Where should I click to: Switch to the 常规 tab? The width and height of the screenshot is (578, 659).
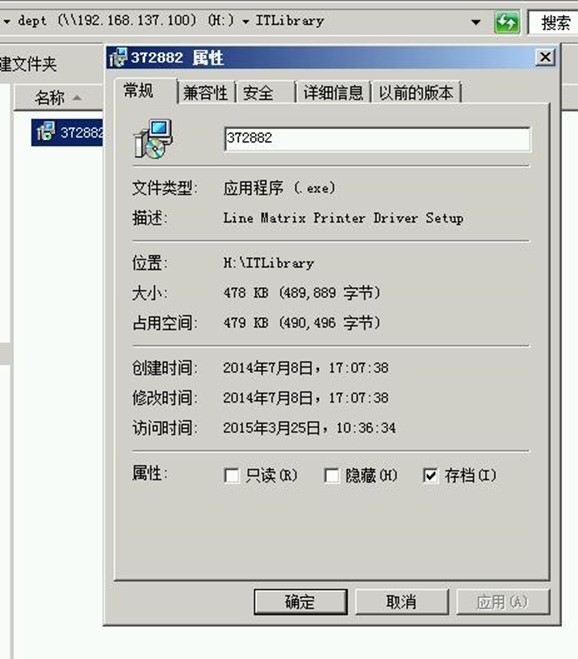[x=145, y=91]
